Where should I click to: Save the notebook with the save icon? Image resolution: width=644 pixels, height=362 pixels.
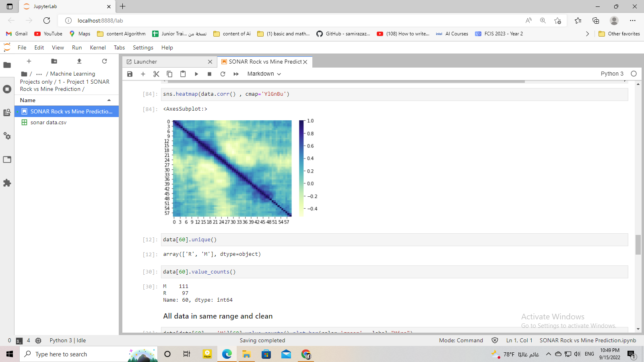pos(130,74)
